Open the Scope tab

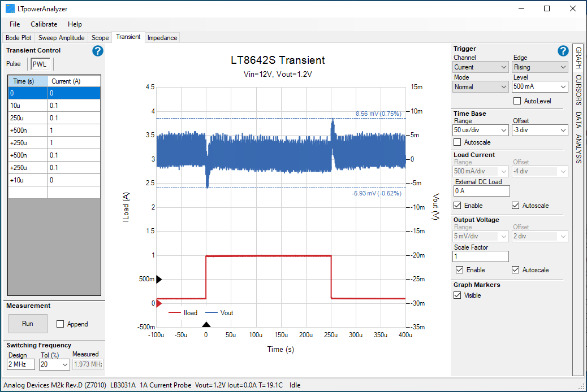100,37
